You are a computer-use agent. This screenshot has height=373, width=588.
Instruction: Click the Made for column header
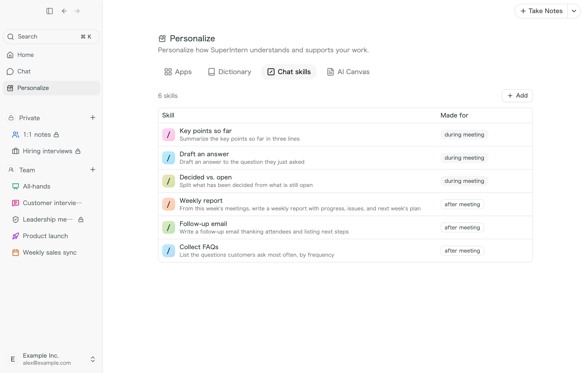point(454,115)
